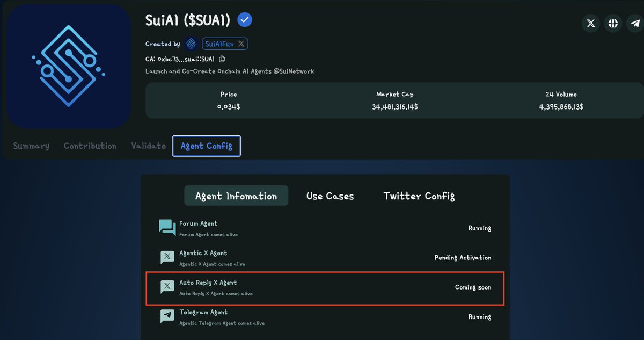Select the Agent Infomation tab
This screenshot has height=340, width=644.
[x=236, y=196]
